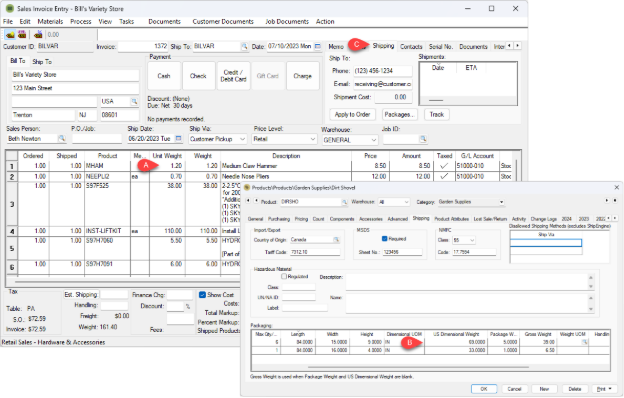Click OK in the product window

(484, 389)
